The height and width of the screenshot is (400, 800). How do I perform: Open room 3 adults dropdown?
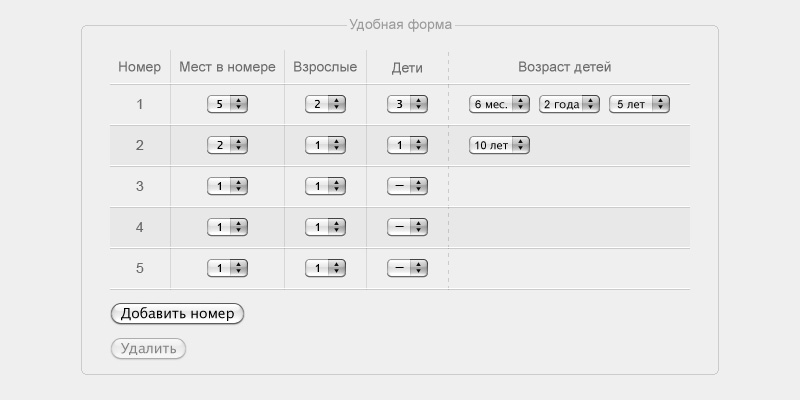point(325,186)
